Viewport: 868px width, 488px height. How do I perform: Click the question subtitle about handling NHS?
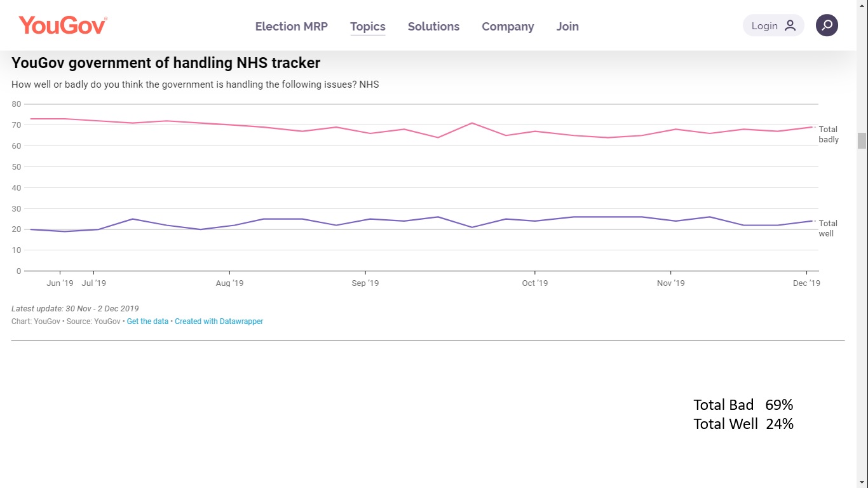[x=195, y=84]
